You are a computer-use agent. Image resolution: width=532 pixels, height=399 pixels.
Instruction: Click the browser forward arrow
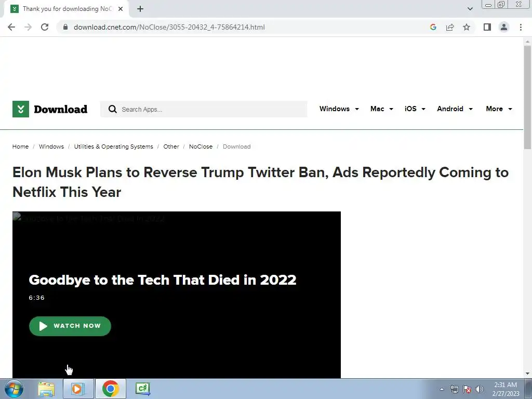[x=28, y=27]
